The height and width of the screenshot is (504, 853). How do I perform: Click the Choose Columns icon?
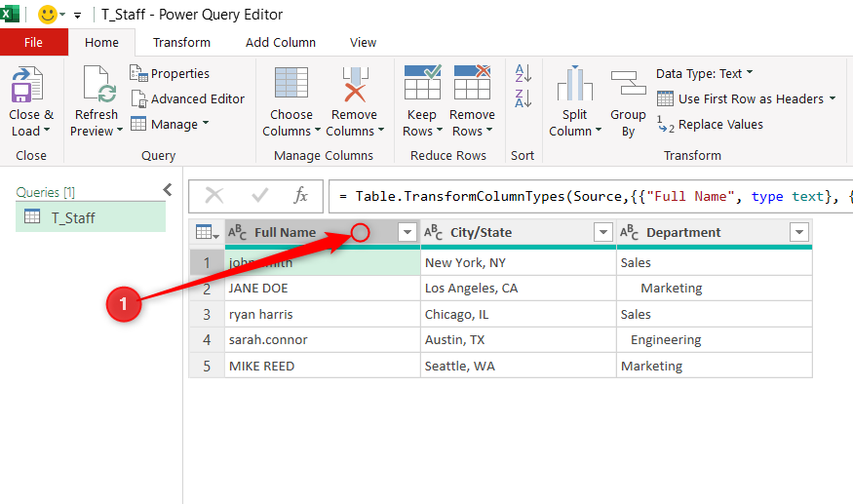pyautogui.click(x=291, y=85)
